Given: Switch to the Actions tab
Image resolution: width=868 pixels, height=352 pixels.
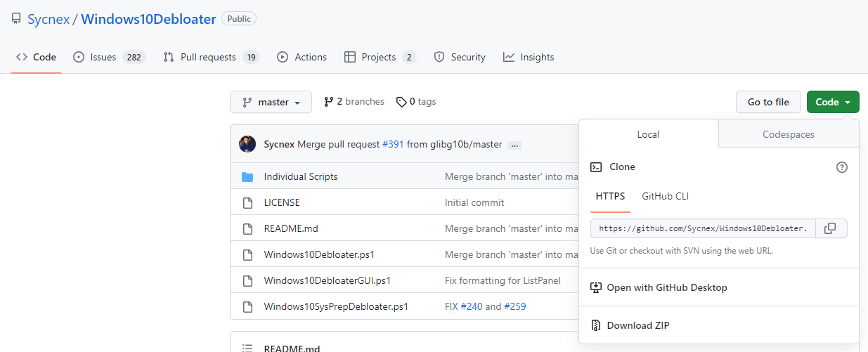Looking at the screenshot, I should tap(302, 57).
